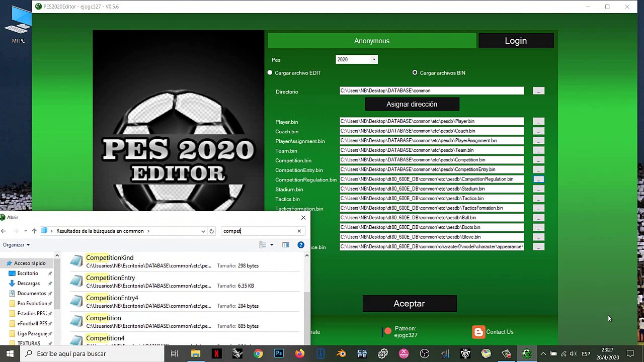The image size is (644, 362).
Task: Open OBS Studio from taskbar
Action: point(425,353)
